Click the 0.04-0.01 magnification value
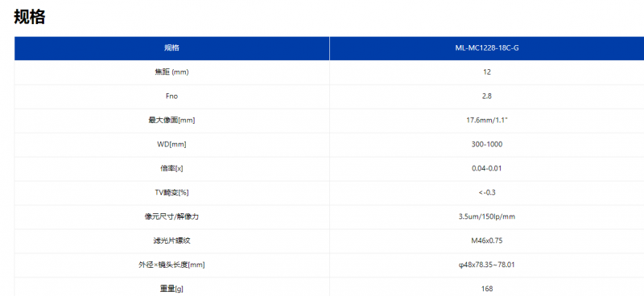Screen dimensions: 644x296 tap(487, 169)
